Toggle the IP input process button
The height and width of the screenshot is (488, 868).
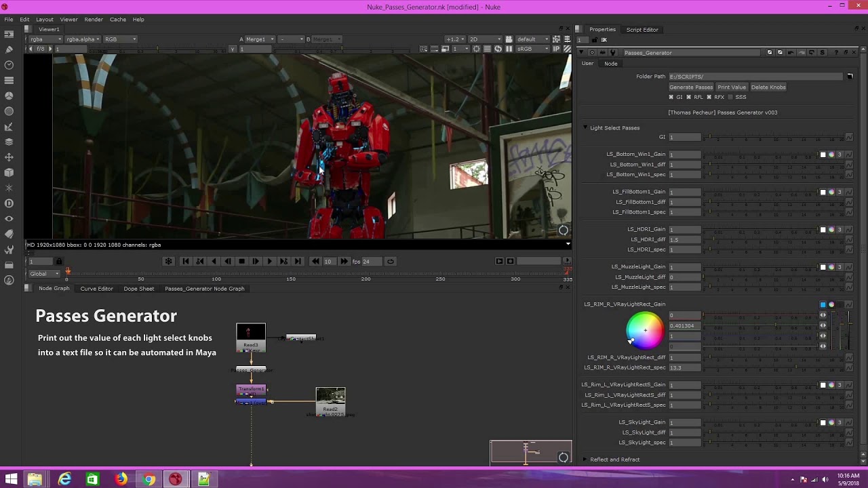point(557,49)
